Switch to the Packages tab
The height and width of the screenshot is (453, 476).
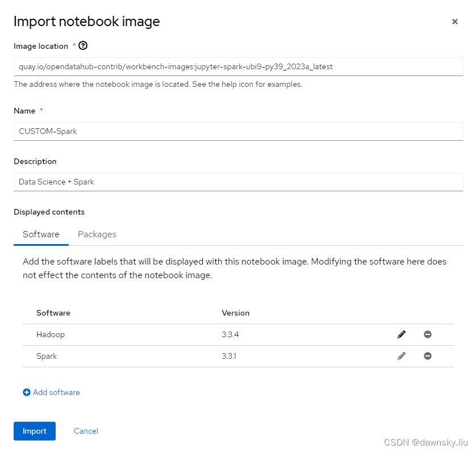(97, 234)
